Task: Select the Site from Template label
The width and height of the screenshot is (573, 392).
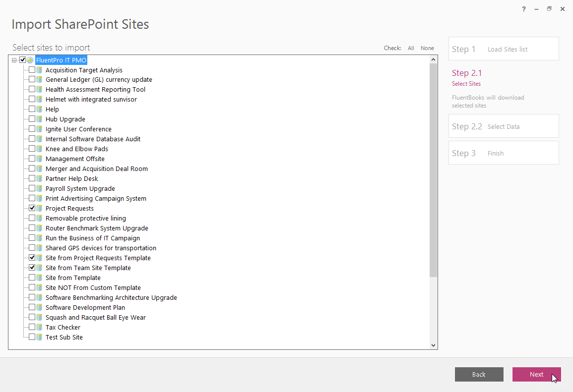Action: [73, 278]
